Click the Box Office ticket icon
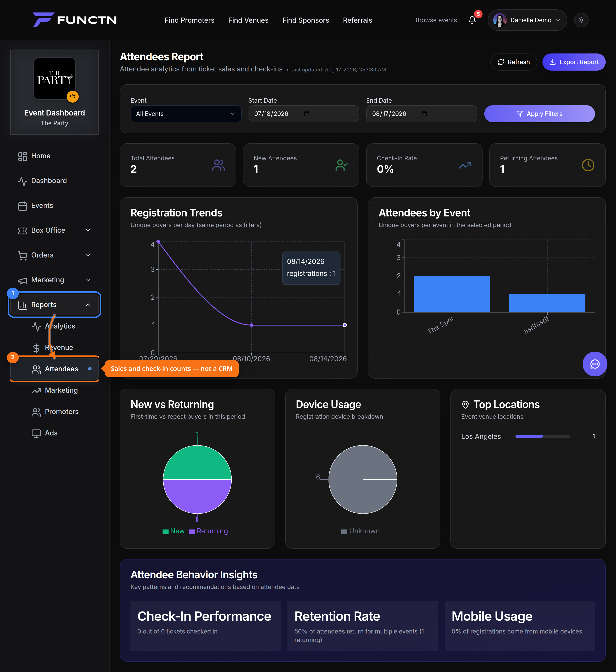This screenshot has width=616, height=672. [x=22, y=231]
